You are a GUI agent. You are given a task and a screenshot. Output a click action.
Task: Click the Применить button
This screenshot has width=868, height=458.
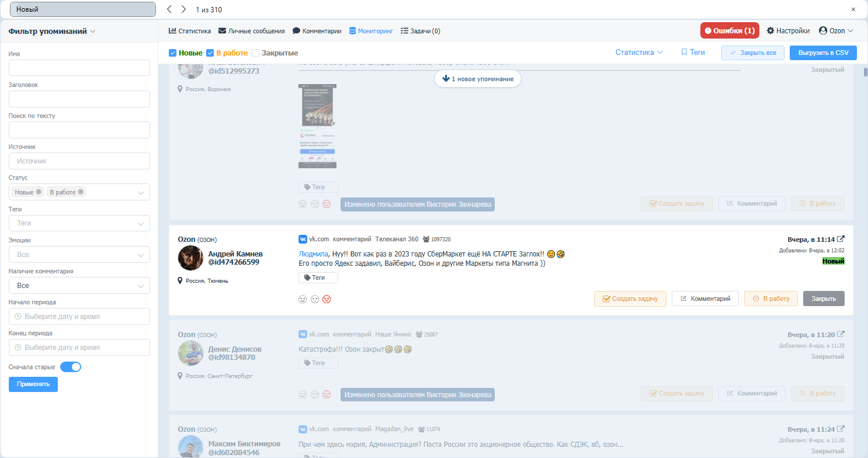33,384
